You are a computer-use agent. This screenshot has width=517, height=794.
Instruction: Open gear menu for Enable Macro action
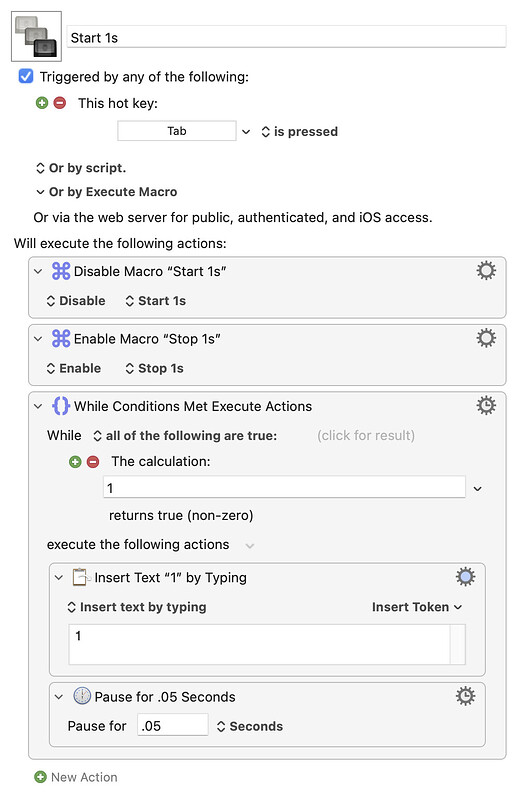pyautogui.click(x=486, y=338)
